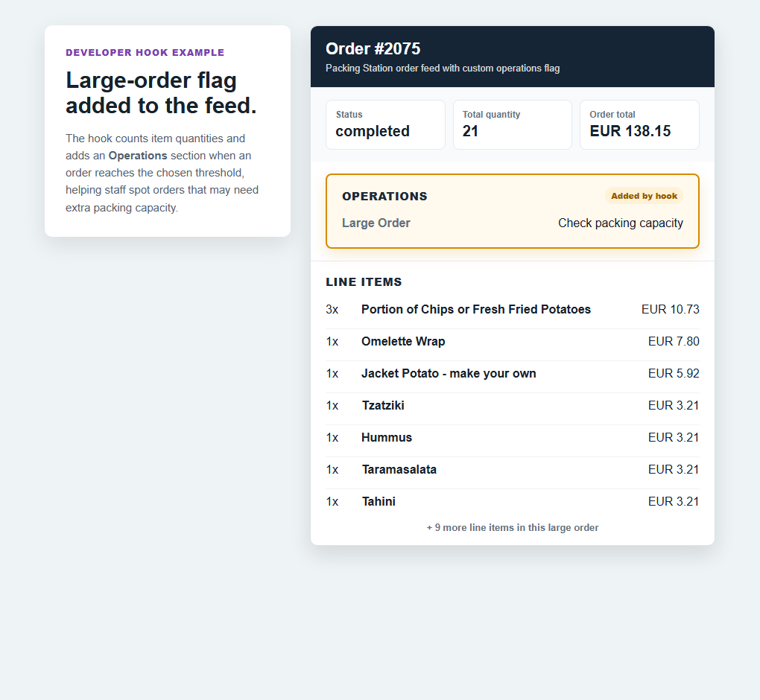Click the LINE ITEMS section heading

tap(364, 282)
